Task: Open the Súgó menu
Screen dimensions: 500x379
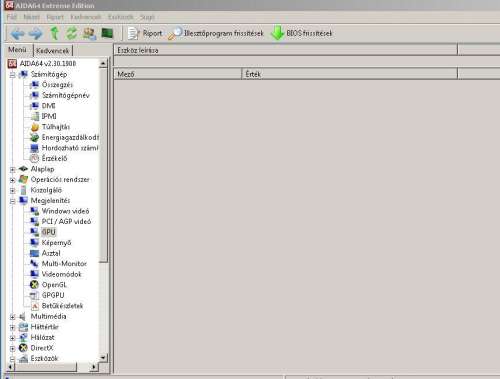Action: (147, 17)
